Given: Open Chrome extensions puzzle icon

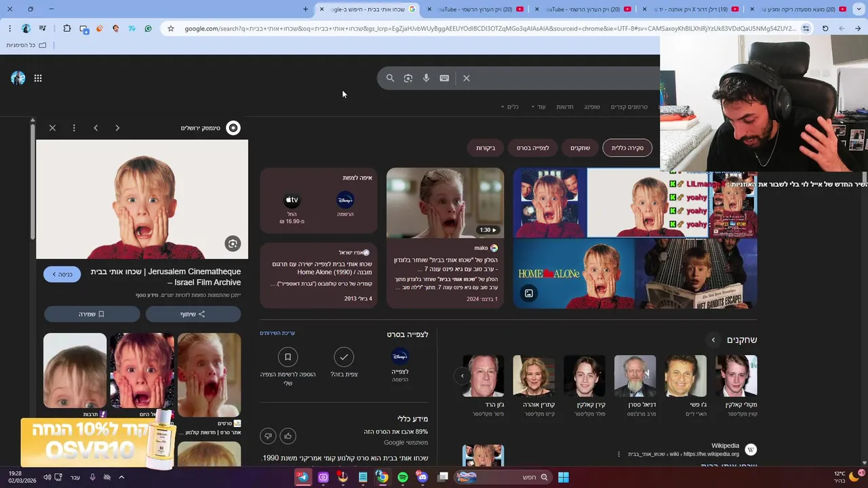Looking at the screenshot, I should click(66, 28).
